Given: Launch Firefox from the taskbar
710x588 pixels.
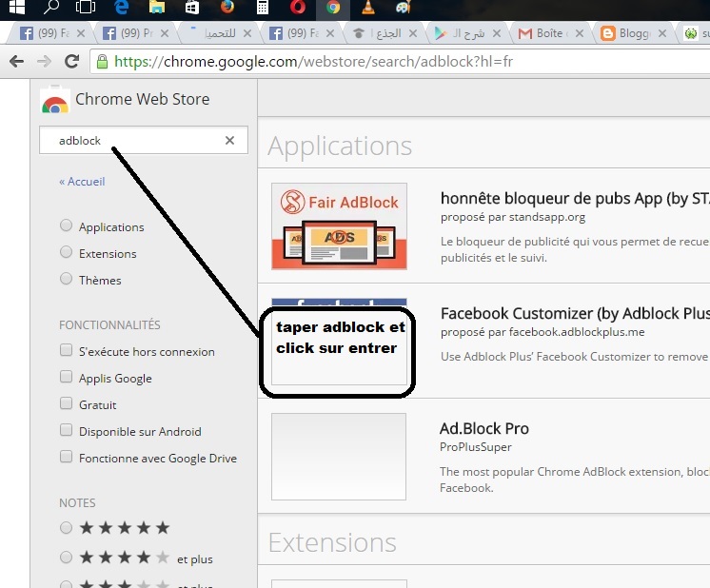Looking at the screenshot, I should tap(227, 7).
